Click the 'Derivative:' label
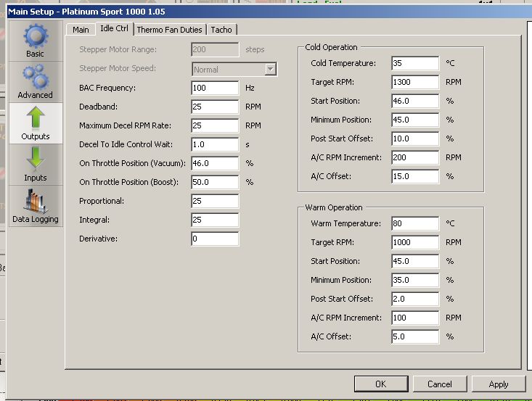This screenshot has height=401, width=532. coord(99,239)
